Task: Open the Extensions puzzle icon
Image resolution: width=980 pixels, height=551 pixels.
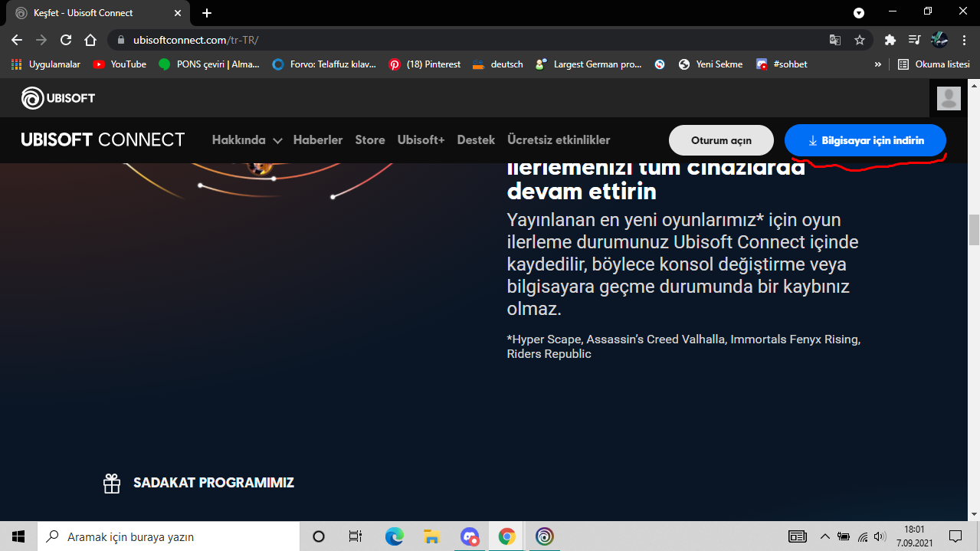Action: click(x=890, y=40)
